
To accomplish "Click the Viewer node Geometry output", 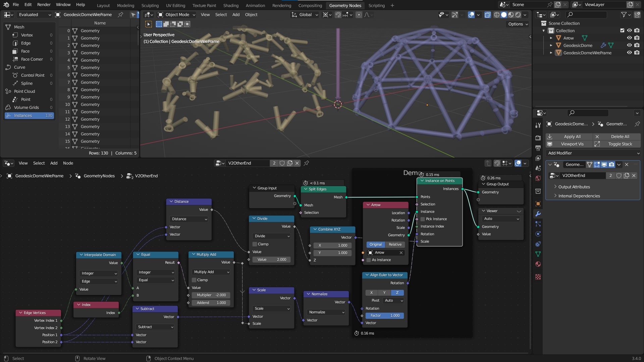I will click(478, 226).
